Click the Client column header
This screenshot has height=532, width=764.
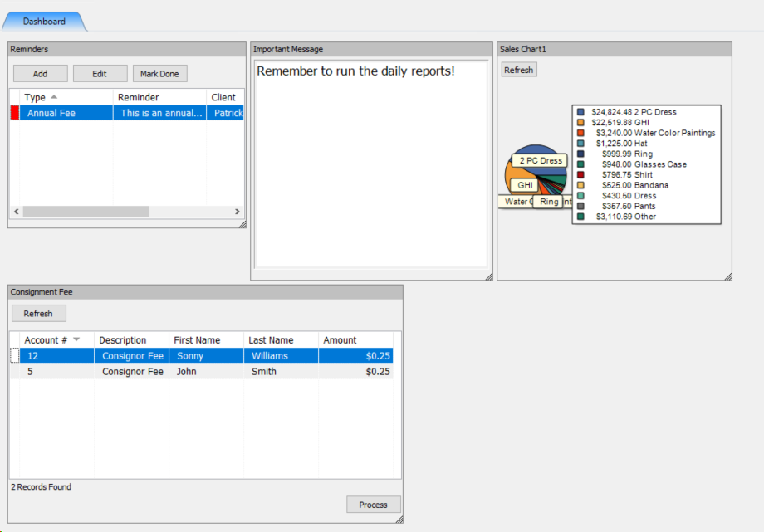225,97
